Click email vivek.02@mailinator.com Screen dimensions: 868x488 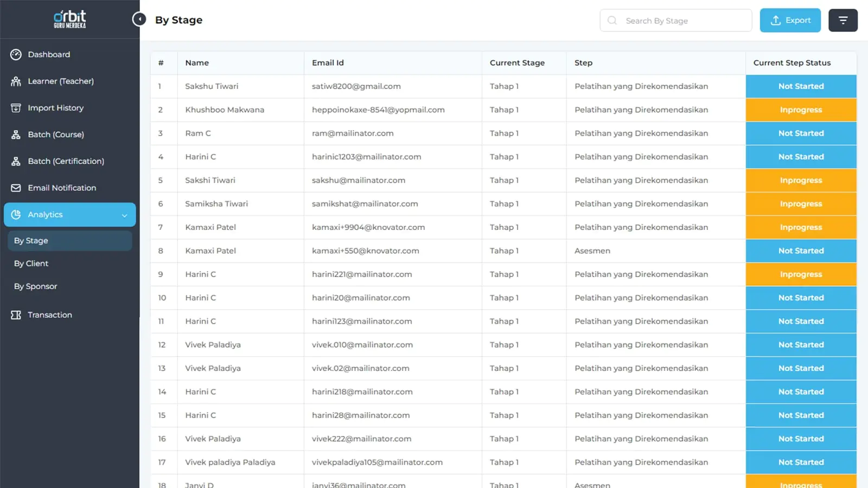pos(361,368)
